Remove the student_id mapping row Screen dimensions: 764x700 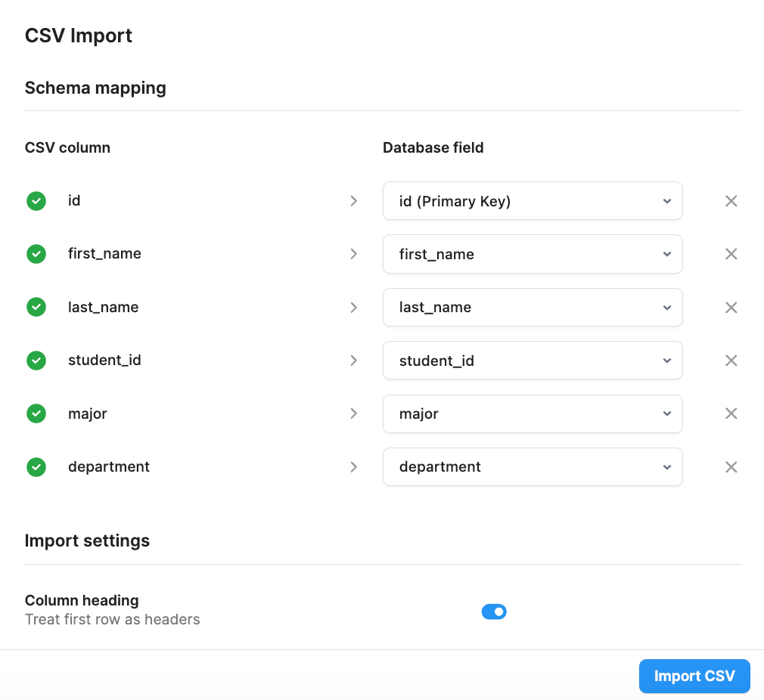[x=731, y=361]
